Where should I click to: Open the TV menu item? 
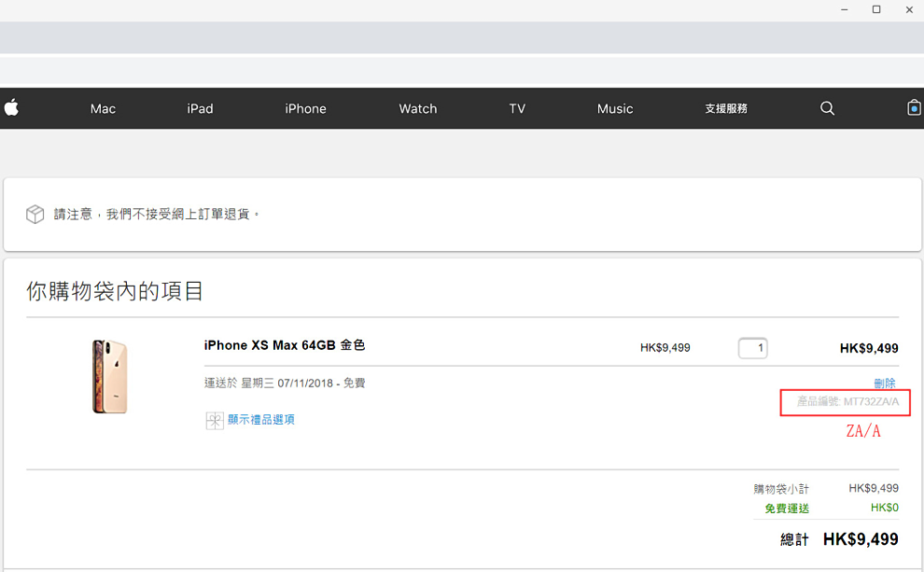517,109
